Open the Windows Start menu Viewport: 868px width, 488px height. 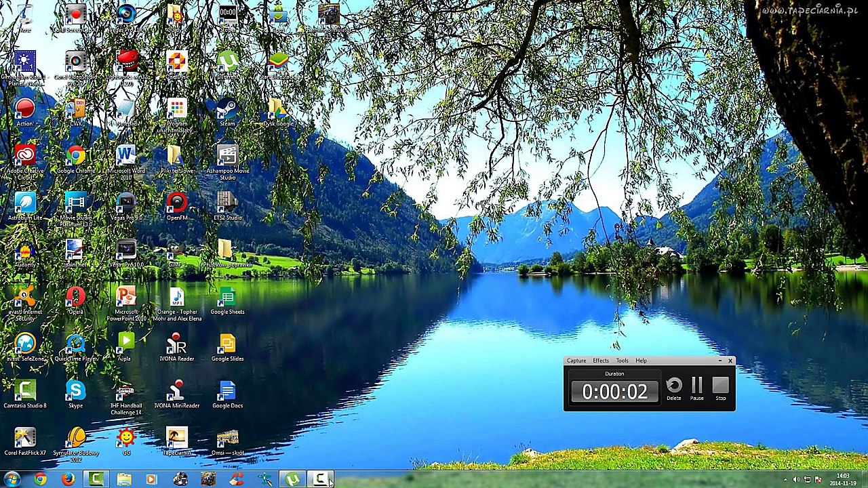[12, 480]
